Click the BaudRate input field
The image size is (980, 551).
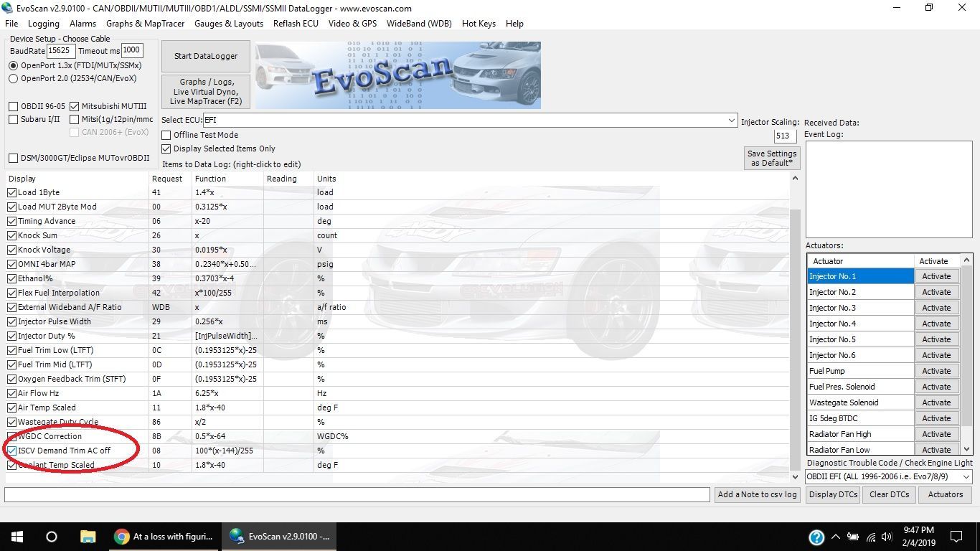pos(61,51)
